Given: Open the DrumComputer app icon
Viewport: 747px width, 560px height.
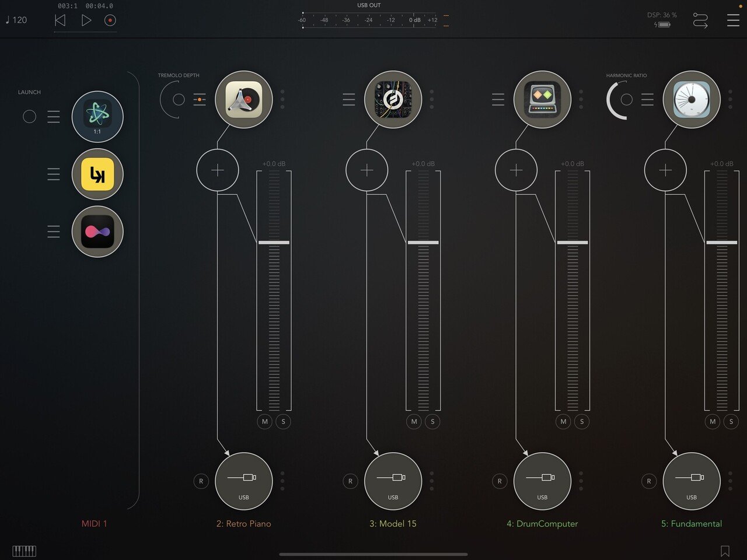Looking at the screenshot, I should click(x=542, y=99).
